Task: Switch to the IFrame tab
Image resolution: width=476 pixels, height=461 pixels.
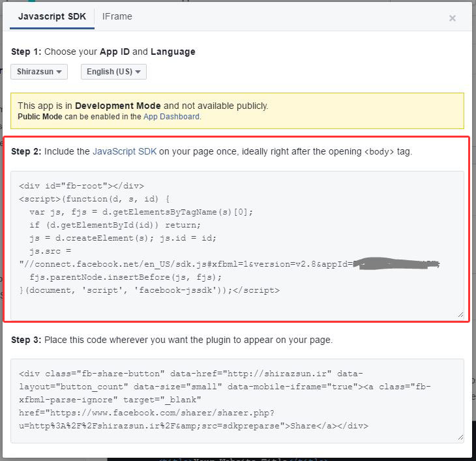Action: point(117,16)
